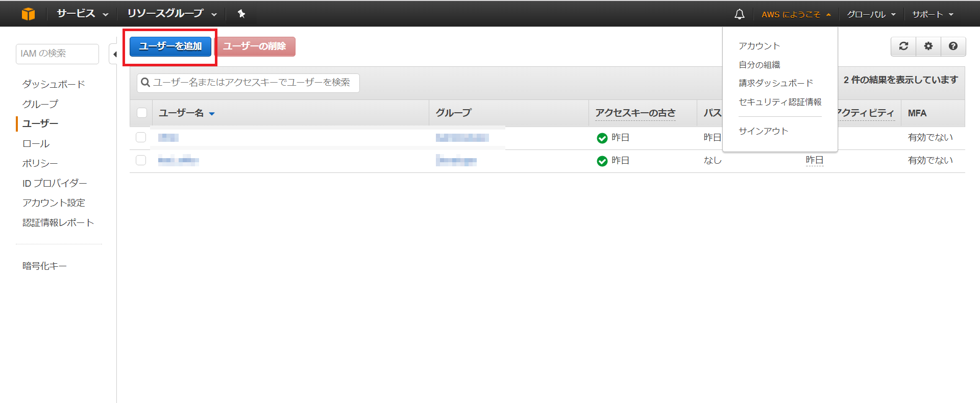
Task: Go to ダッシュボード in sidebar
Action: click(x=54, y=84)
